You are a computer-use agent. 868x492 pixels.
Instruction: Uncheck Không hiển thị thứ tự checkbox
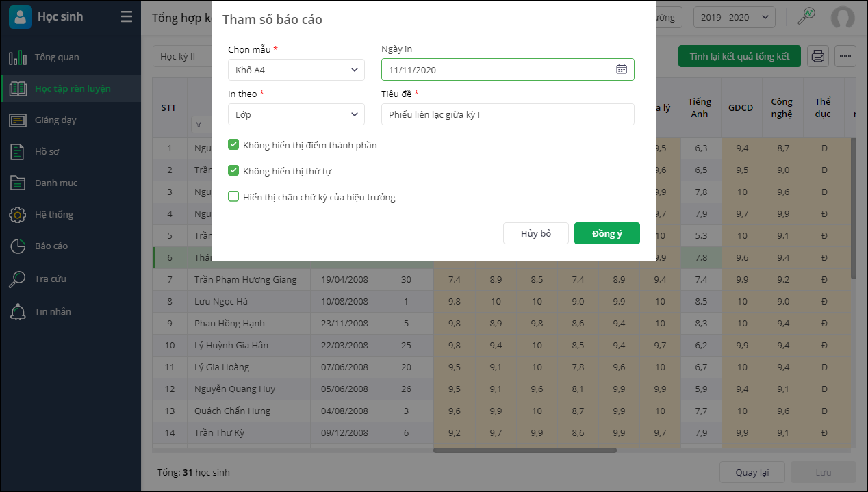[233, 171]
